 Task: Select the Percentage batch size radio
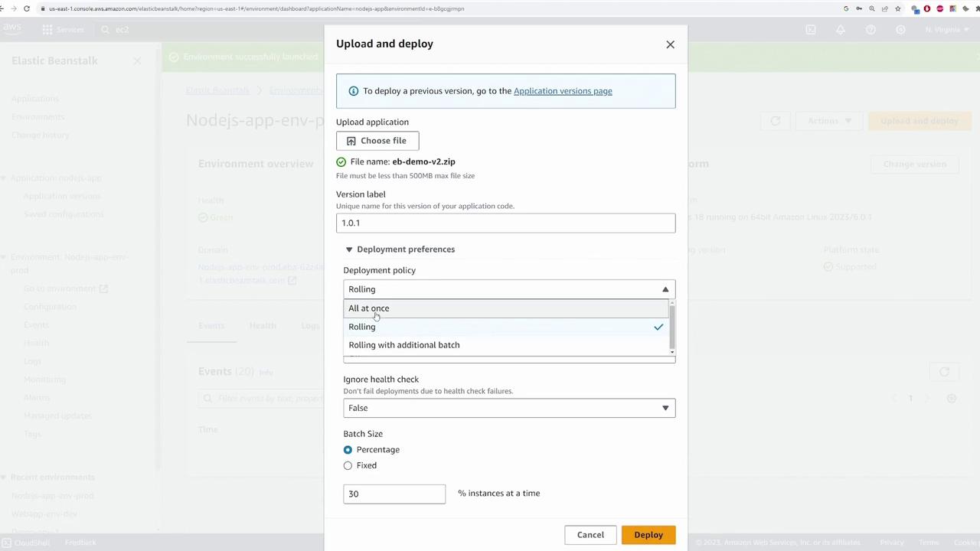[x=348, y=450]
